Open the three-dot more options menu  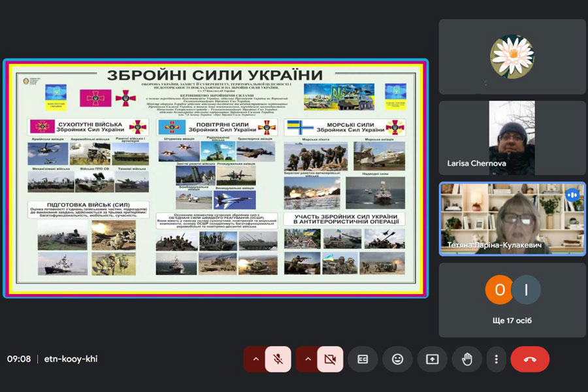click(x=496, y=359)
